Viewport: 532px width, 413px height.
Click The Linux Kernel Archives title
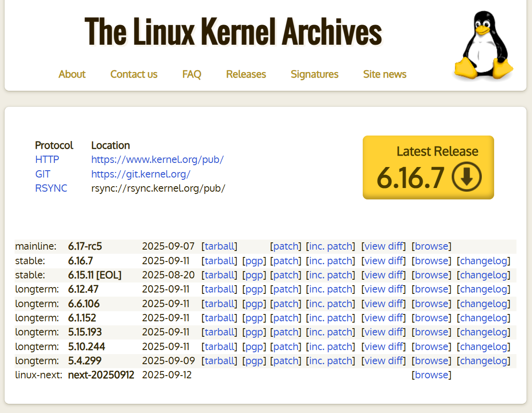(x=233, y=31)
